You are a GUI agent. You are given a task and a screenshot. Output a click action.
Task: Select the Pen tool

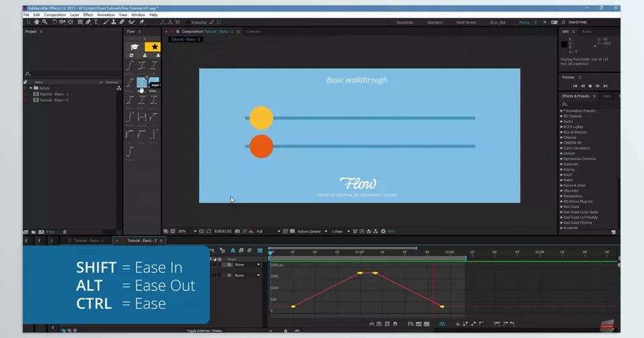(88, 22)
